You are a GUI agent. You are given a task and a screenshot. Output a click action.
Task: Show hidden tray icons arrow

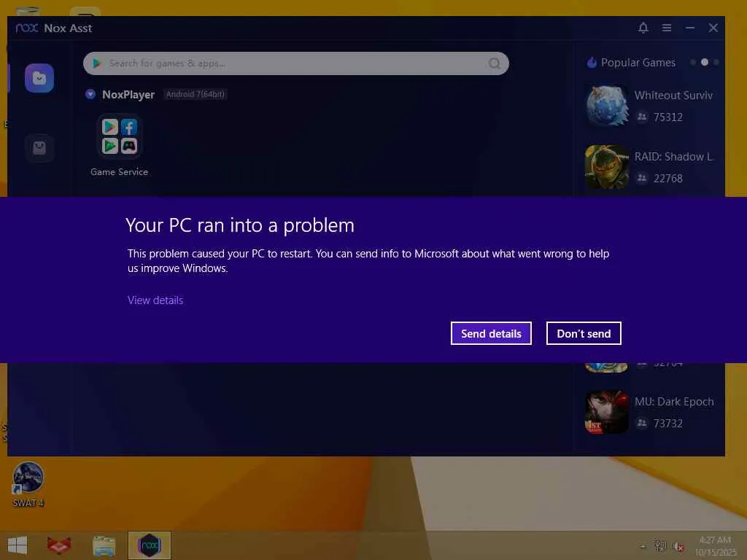pos(643,546)
